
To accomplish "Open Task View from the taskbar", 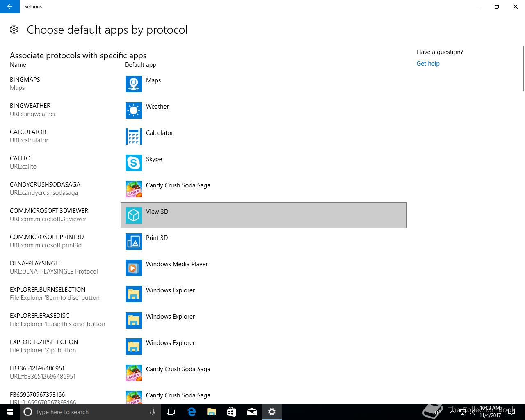I will (171, 412).
